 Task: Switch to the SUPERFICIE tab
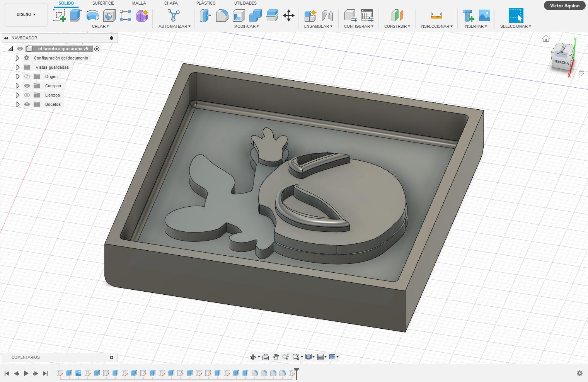pyautogui.click(x=103, y=3)
